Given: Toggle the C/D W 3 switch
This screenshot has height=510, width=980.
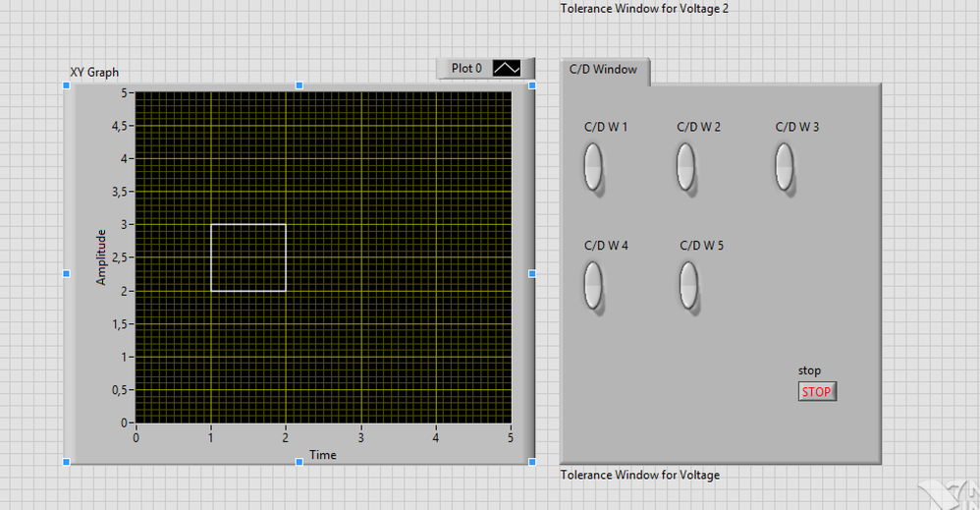Looking at the screenshot, I should [785, 166].
